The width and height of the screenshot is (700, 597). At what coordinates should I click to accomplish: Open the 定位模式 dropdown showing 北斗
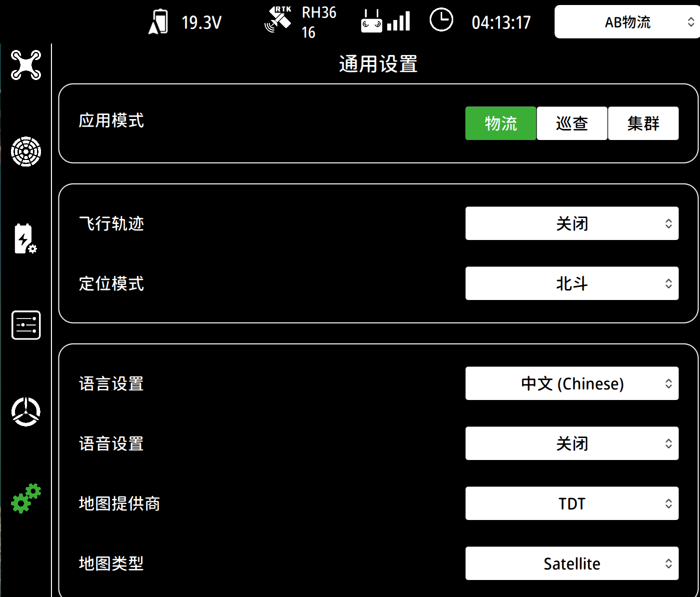click(x=571, y=283)
